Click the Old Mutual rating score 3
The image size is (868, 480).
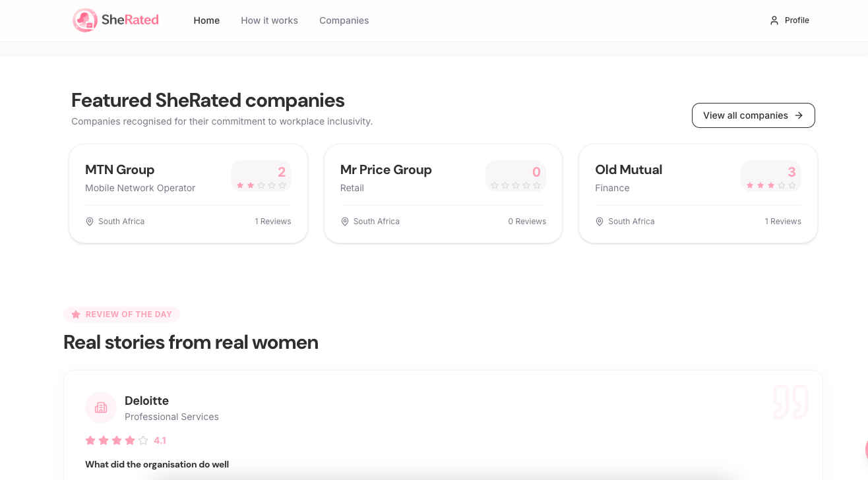coord(791,172)
